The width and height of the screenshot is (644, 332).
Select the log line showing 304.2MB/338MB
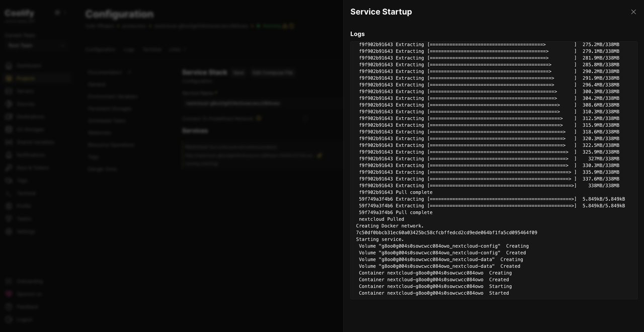(489, 98)
